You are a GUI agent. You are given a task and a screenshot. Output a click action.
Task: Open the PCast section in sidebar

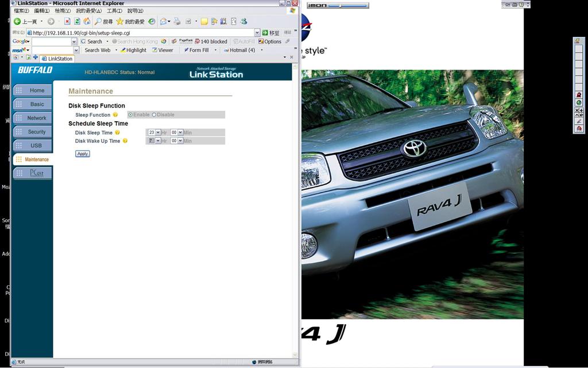[x=32, y=173]
